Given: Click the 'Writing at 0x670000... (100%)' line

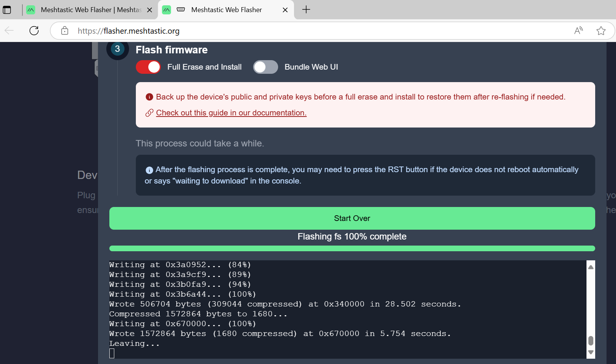Looking at the screenshot, I should tap(182, 324).
